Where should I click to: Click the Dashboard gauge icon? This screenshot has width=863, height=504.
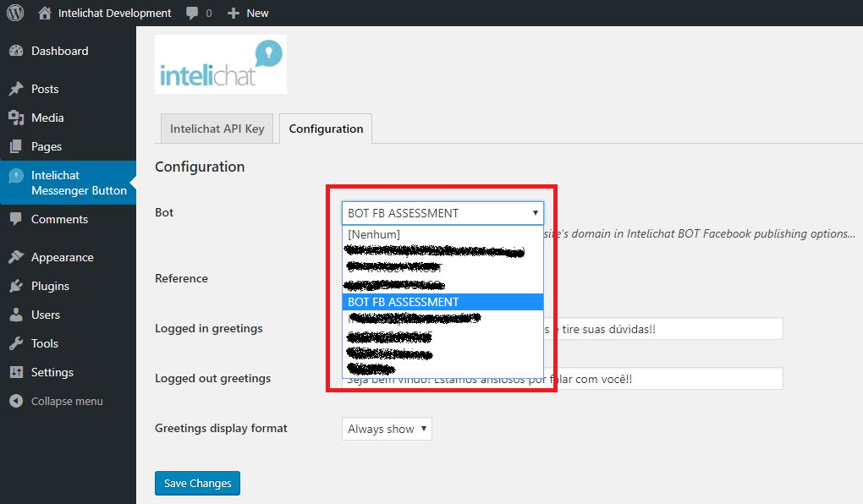tap(16, 51)
